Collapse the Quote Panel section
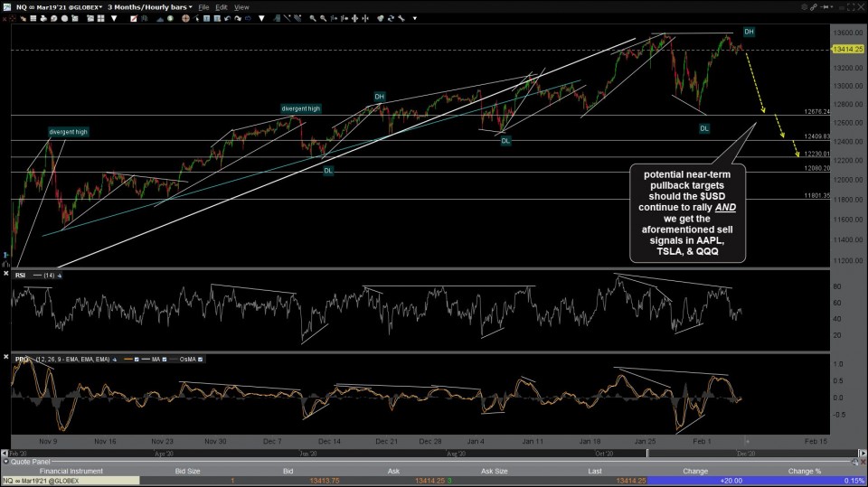The image size is (868, 487). 6,462
